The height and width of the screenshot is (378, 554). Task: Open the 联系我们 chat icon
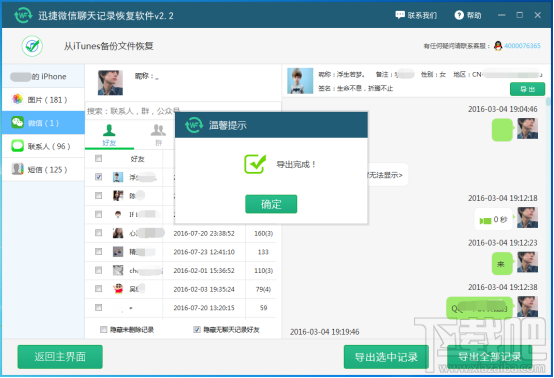tap(400, 15)
